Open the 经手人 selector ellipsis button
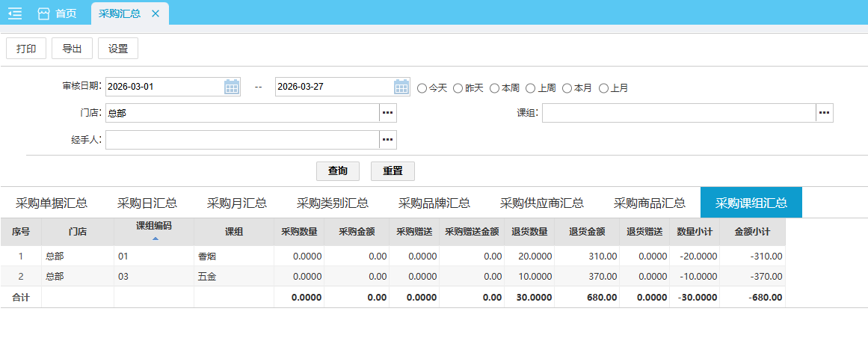Screen dimensions: 868x347 (387, 140)
